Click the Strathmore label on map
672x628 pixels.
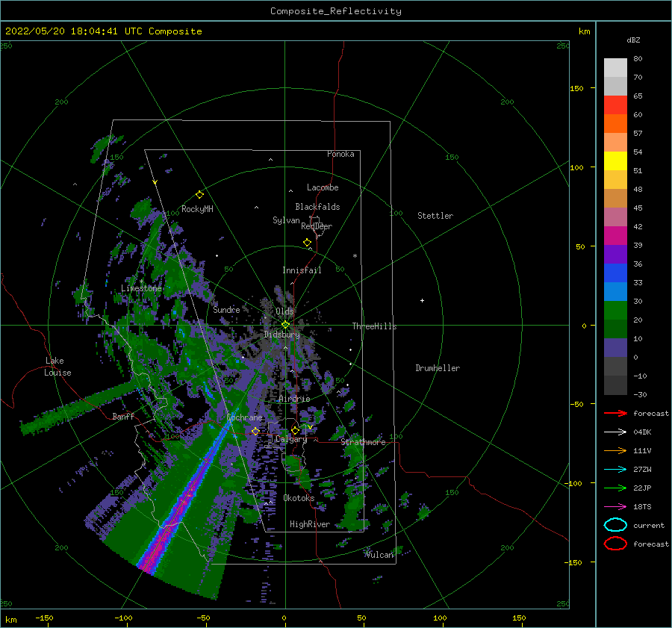click(x=363, y=442)
